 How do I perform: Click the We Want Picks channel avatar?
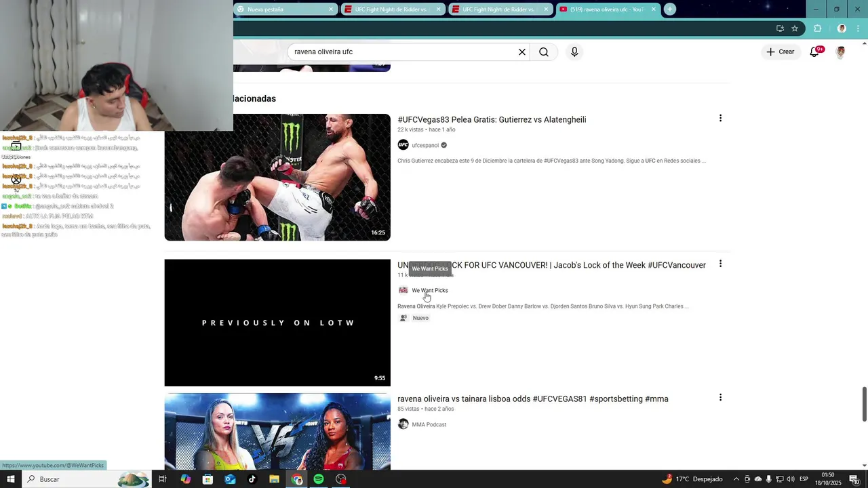[403, 290]
